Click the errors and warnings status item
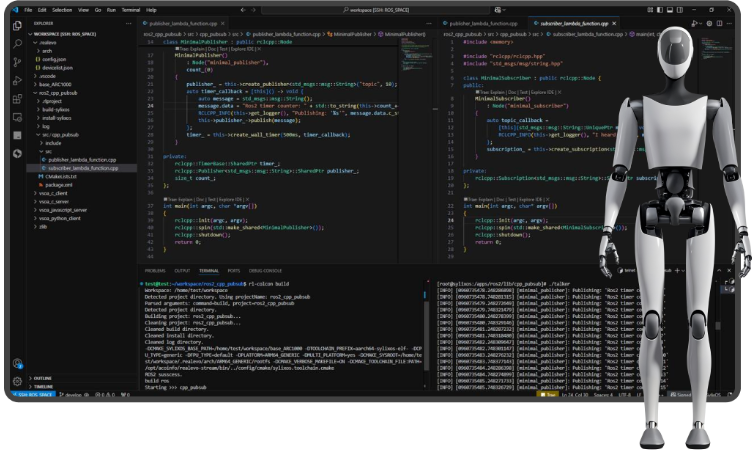Viewport: 752px width, 453px height. [105, 395]
